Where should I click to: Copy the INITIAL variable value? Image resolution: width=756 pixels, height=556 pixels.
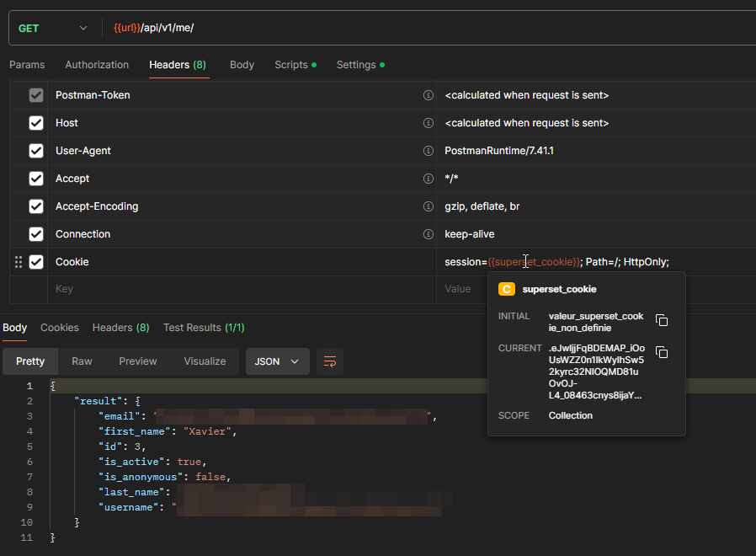(662, 320)
